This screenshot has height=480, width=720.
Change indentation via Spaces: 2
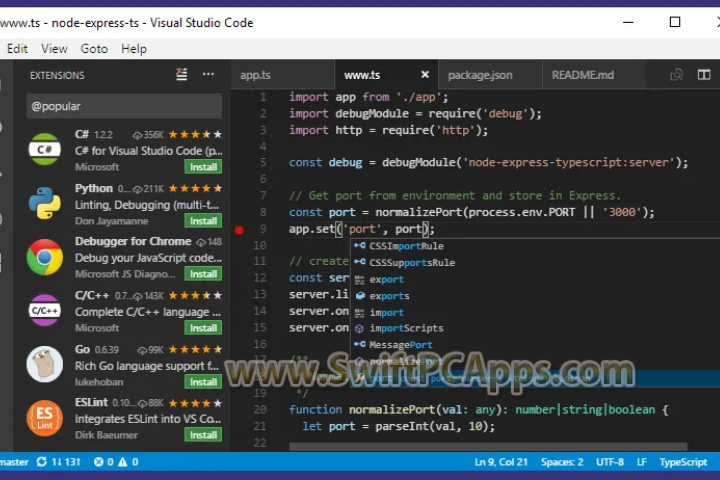click(x=562, y=462)
